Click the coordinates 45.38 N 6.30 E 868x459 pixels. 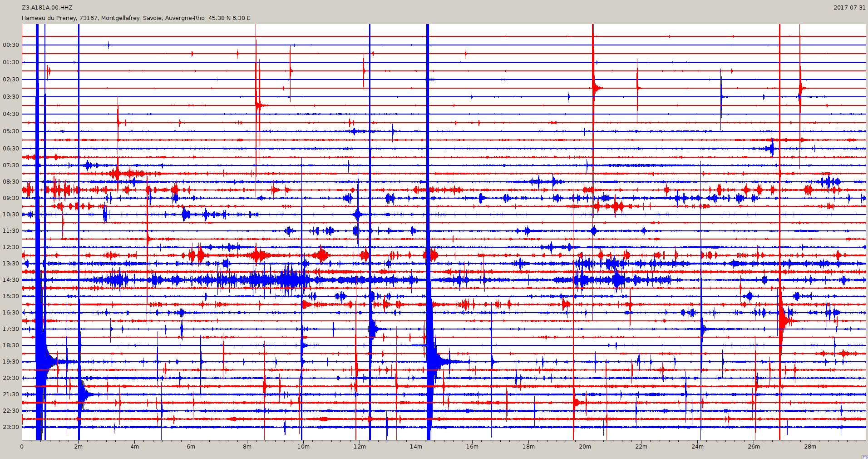pyautogui.click(x=229, y=18)
